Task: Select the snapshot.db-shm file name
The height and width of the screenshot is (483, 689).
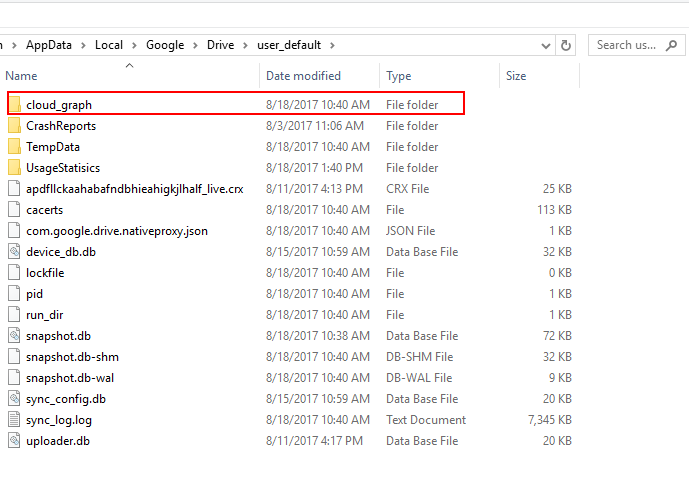Action: click(72, 357)
